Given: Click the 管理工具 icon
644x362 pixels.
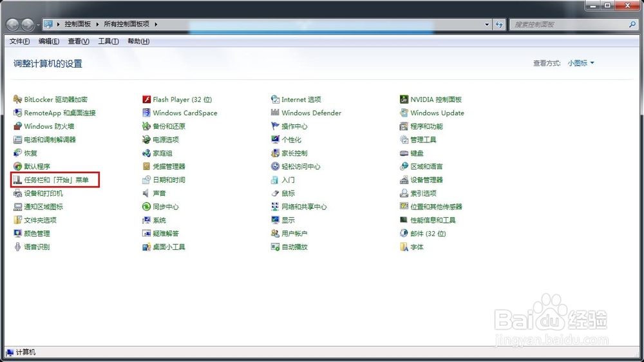Looking at the screenshot, I should 404,139.
